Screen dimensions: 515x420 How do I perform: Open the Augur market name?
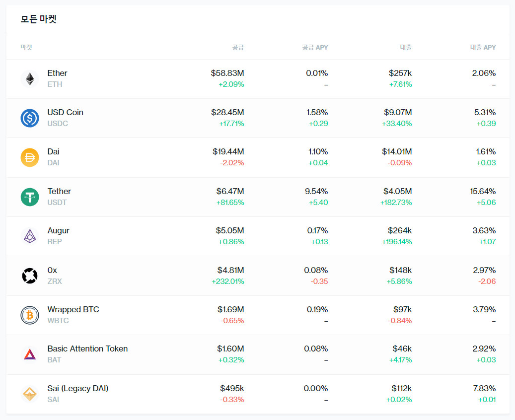(x=59, y=231)
